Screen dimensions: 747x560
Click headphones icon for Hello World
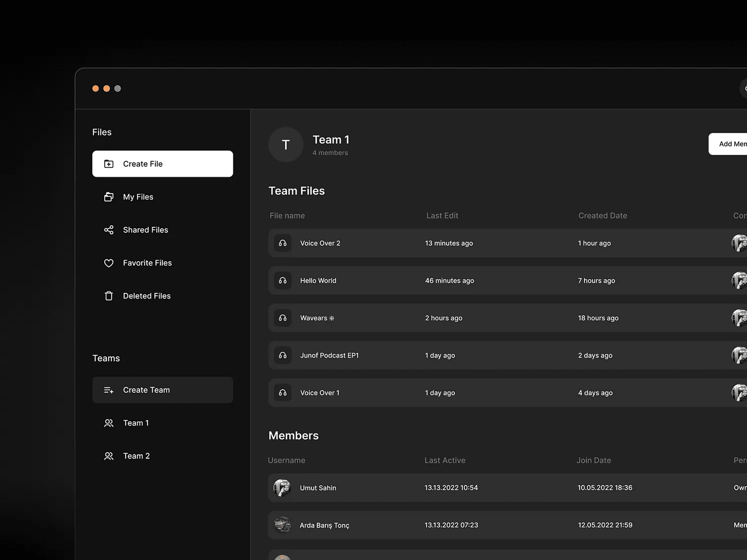click(283, 281)
